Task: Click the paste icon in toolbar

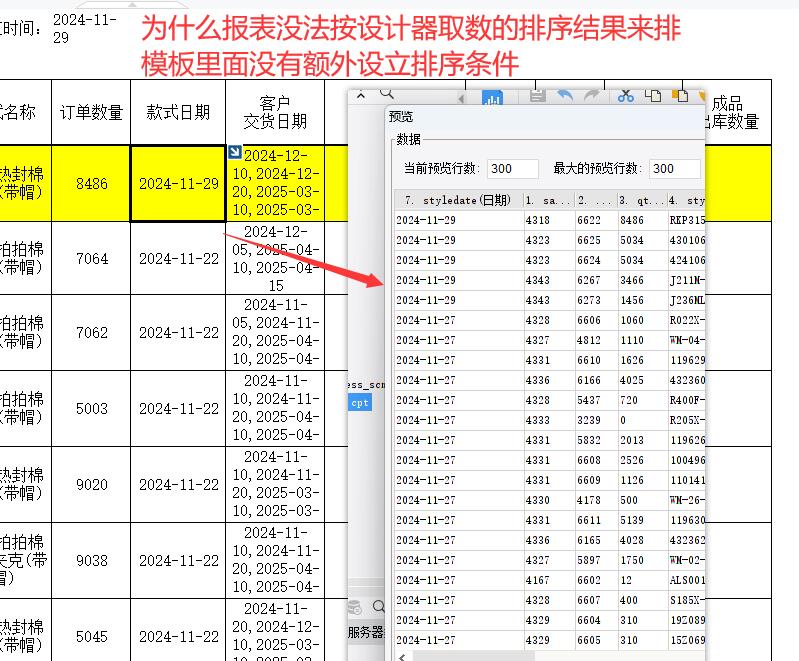Action: [680, 96]
